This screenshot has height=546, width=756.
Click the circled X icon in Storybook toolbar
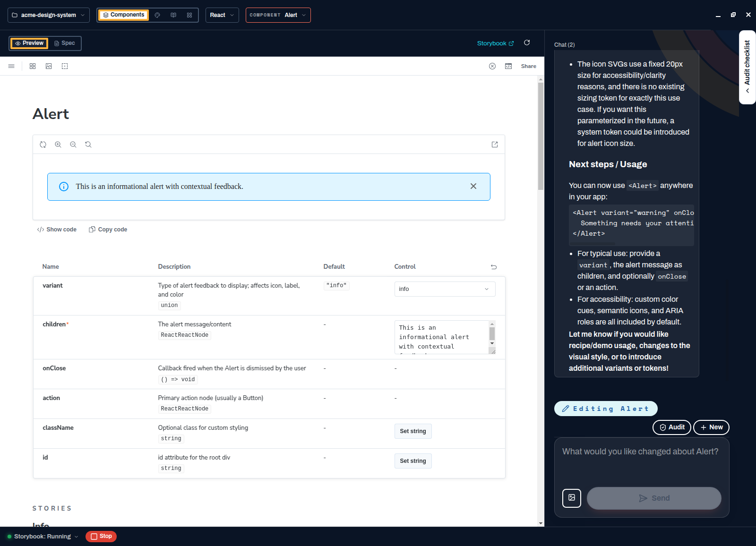(x=492, y=66)
